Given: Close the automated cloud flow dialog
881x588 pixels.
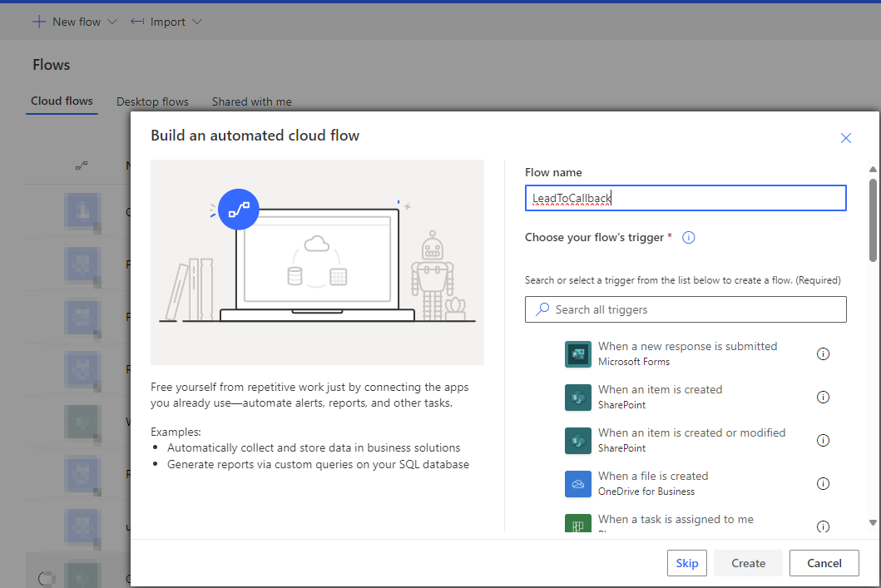Looking at the screenshot, I should (845, 138).
